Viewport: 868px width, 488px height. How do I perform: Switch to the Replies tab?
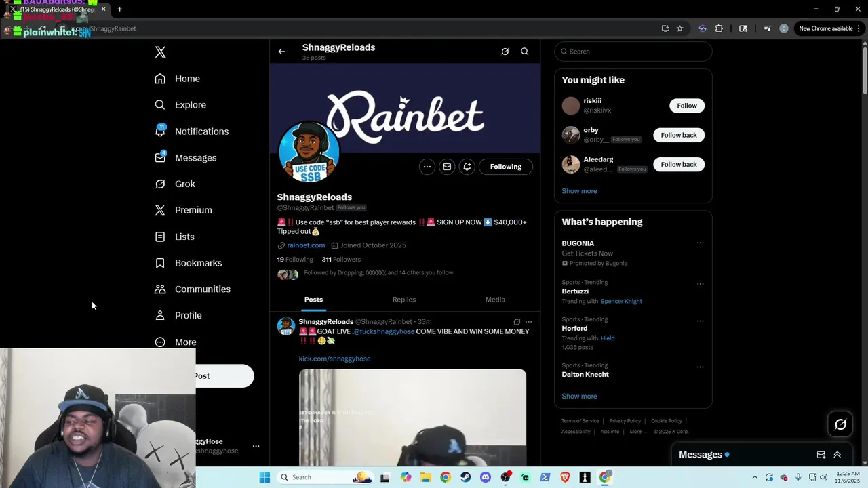click(404, 300)
